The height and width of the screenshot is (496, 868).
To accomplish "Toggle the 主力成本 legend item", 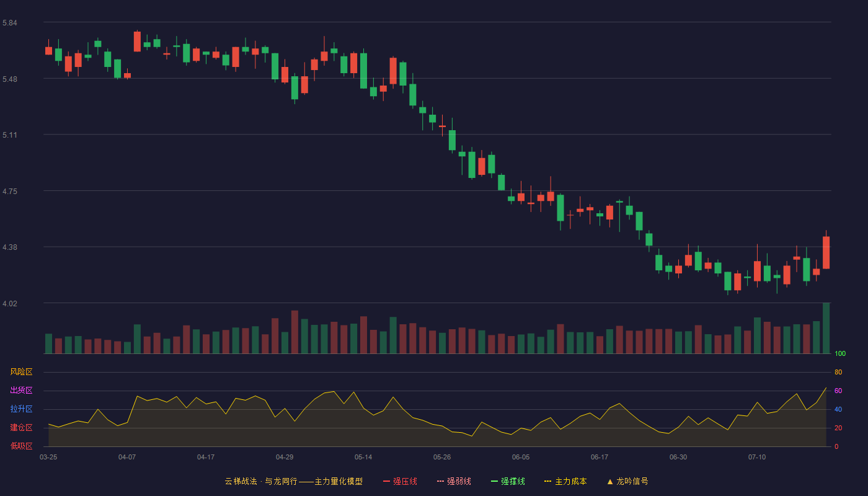I will point(565,481).
